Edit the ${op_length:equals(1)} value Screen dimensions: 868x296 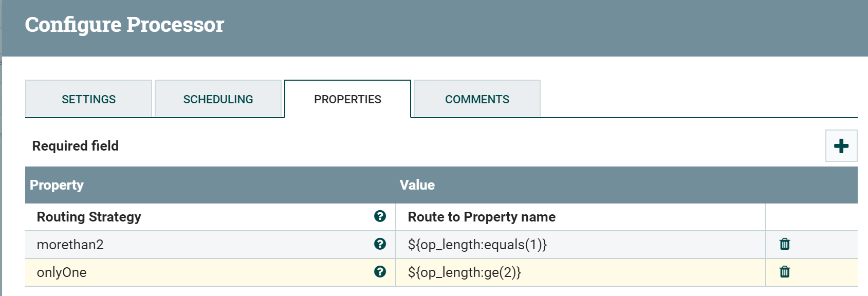pos(477,245)
